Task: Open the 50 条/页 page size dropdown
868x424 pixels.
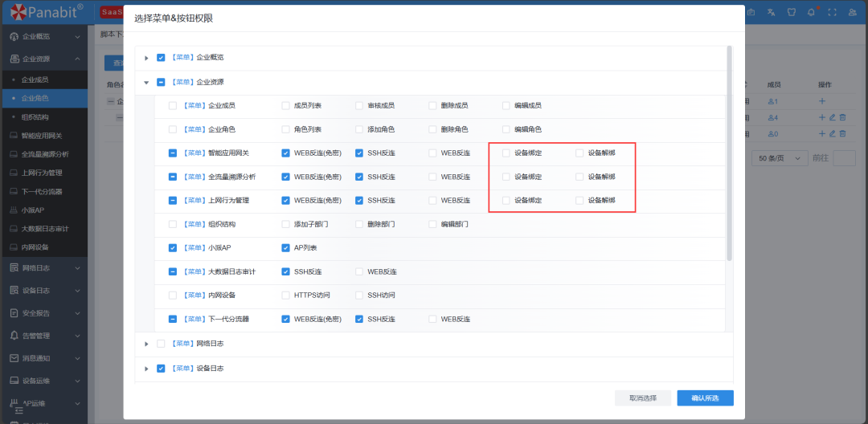Action: 780,158
